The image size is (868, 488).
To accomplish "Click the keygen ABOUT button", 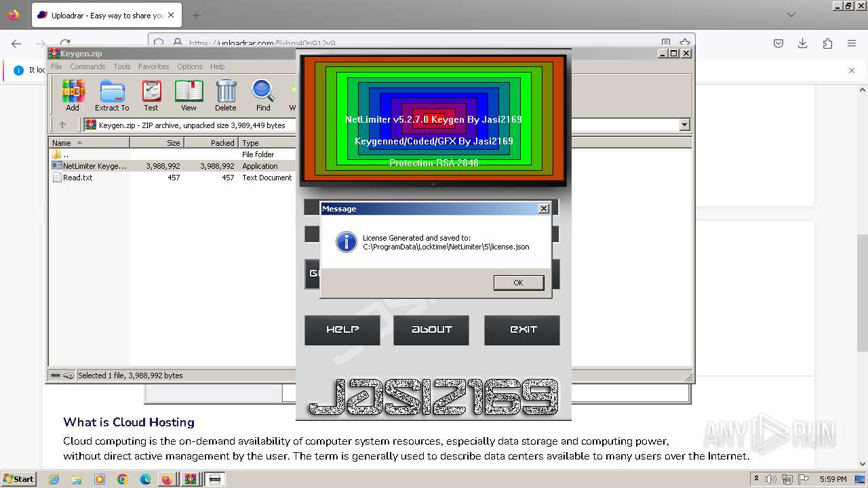I will tap(431, 330).
